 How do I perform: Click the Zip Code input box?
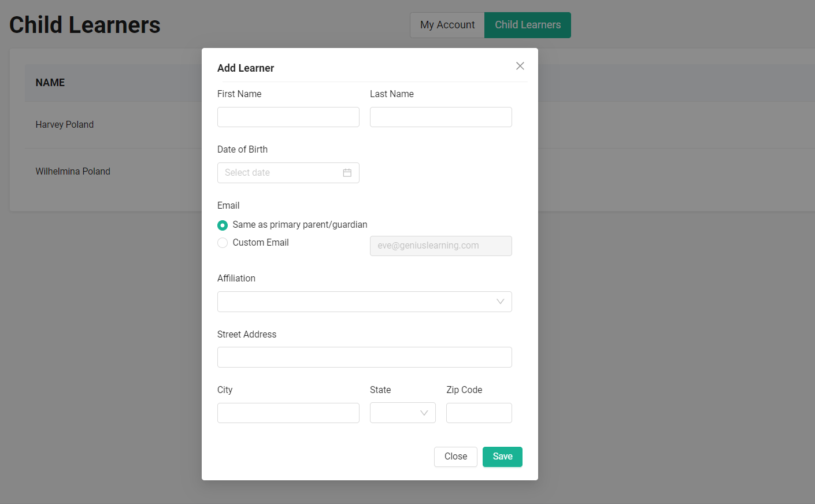(479, 413)
